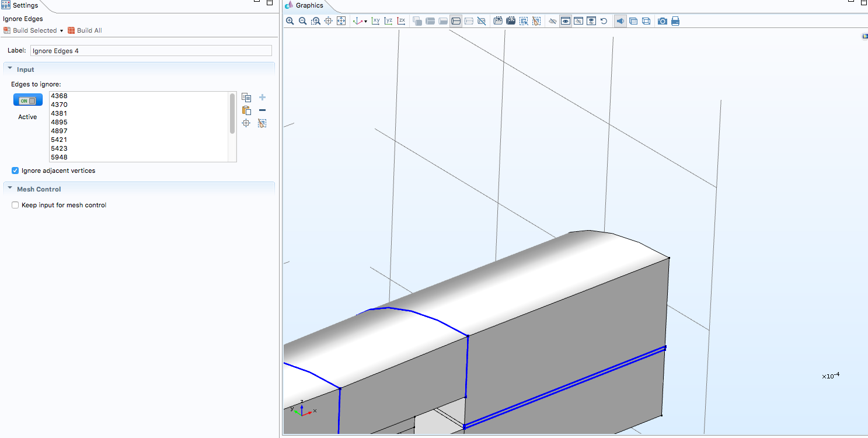Enable Keep input for mesh control
Image resolution: width=868 pixels, height=438 pixels.
(15, 206)
